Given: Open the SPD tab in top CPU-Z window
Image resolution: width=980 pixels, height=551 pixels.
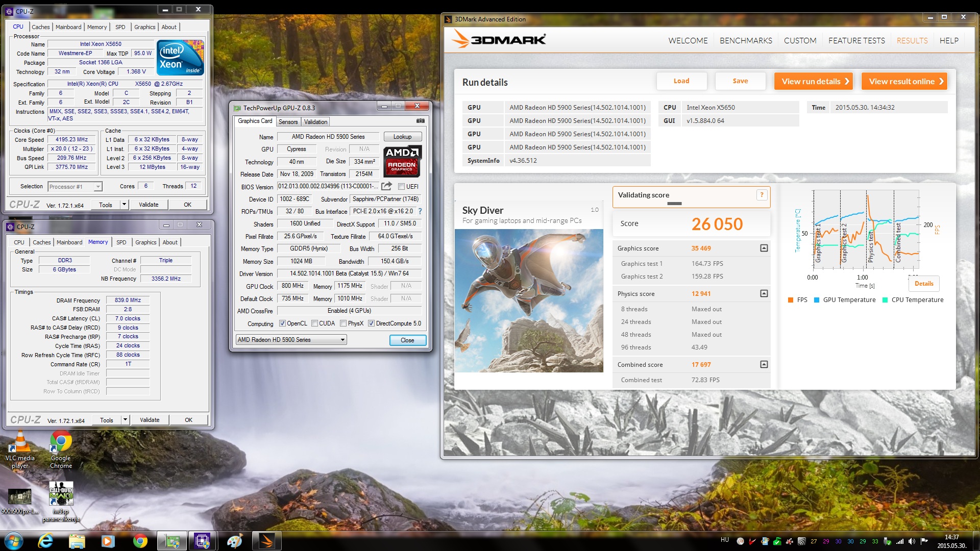Looking at the screenshot, I should click(120, 27).
